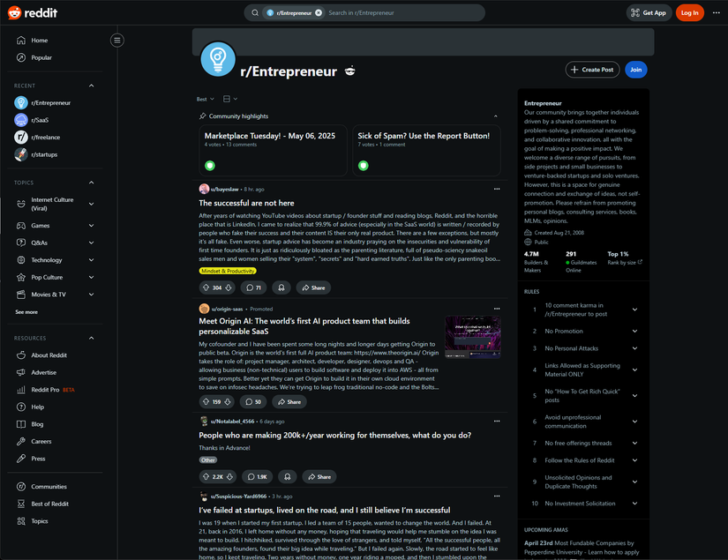The height and width of the screenshot is (560, 728).
Task: Remove the r/Entrepreneur search filter chip
Action: click(x=319, y=13)
